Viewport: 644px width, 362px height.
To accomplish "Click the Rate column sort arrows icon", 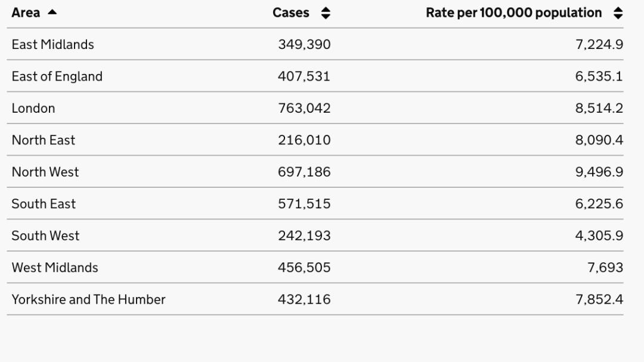I will pyautogui.click(x=618, y=13).
